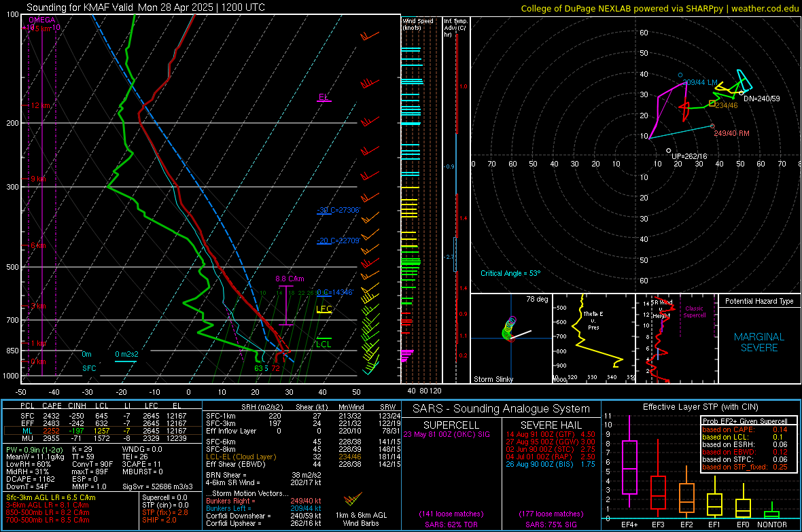The width and height of the screenshot is (802, 532).
Task: Select 700-500mb LR = 8.5 C/km
Action: click(x=48, y=520)
